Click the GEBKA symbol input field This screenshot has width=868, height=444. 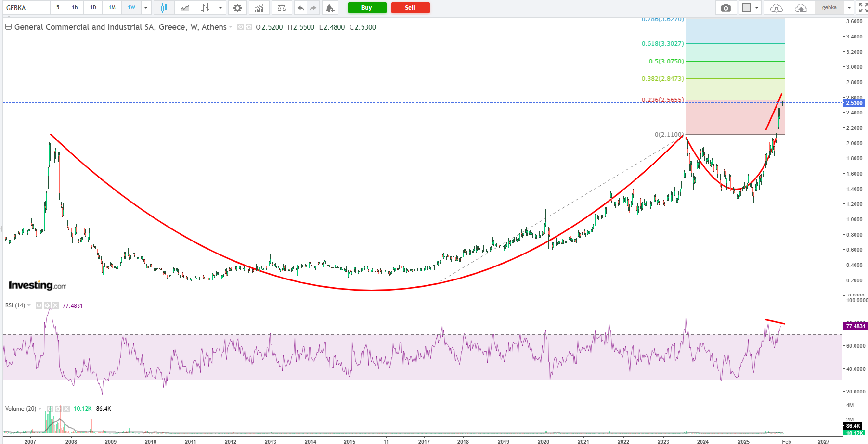coord(26,8)
